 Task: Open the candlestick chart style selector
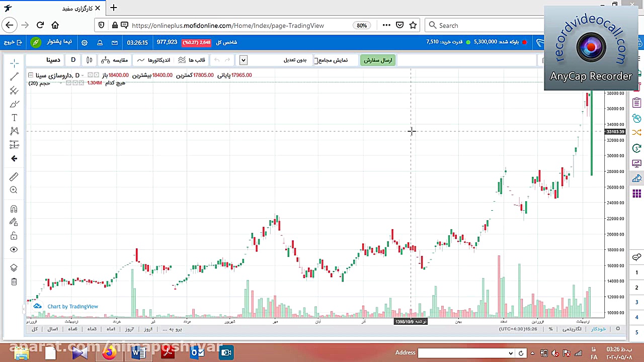coord(89,60)
